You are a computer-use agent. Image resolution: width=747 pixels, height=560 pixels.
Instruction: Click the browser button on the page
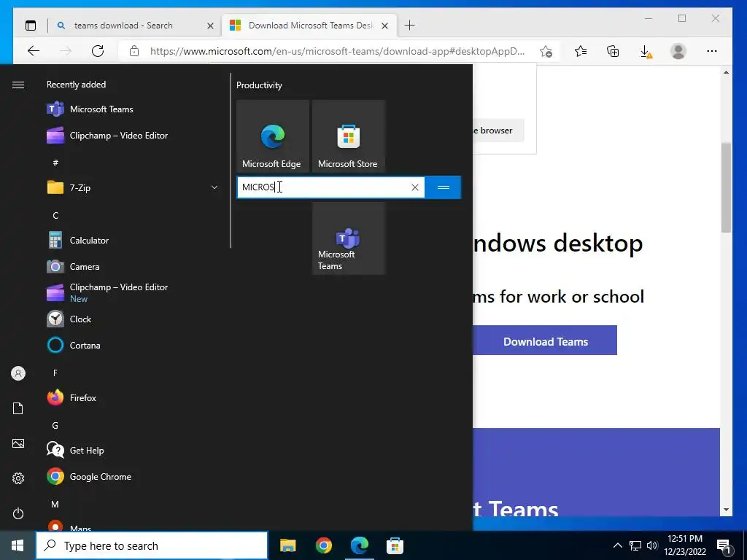click(498, 131)
